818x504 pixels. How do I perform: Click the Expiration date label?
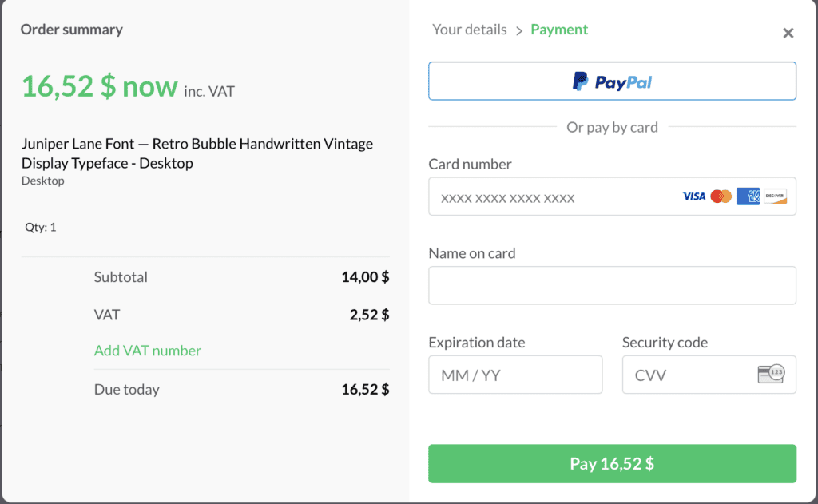(477, 343)
